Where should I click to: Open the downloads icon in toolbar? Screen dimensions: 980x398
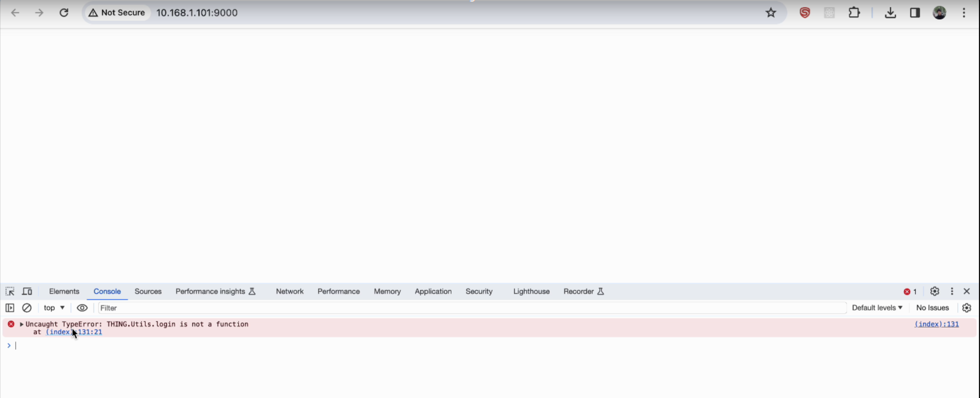(890, 13)
